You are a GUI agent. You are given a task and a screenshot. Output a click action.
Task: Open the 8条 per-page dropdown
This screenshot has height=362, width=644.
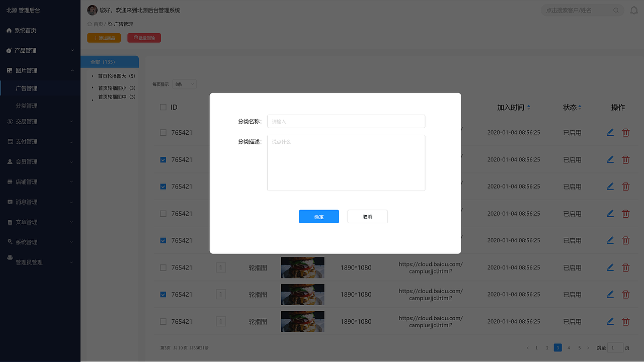tap(184, 84)
